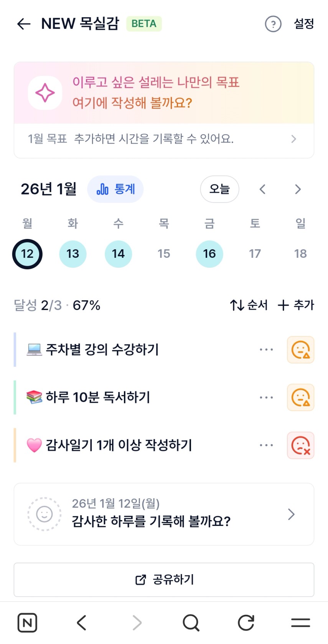
Task: Tap the sparkle star goal icon
Action: coord(45,93)
